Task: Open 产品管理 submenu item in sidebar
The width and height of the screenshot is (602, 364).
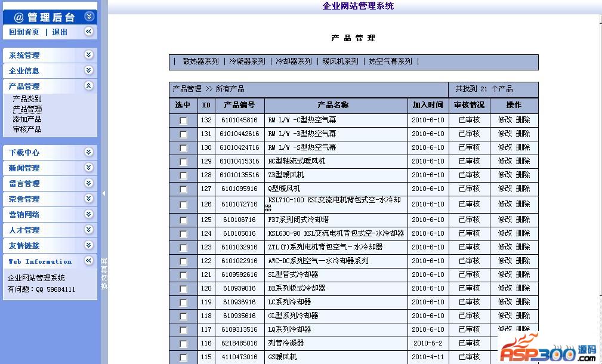Action: pos(27,109)
